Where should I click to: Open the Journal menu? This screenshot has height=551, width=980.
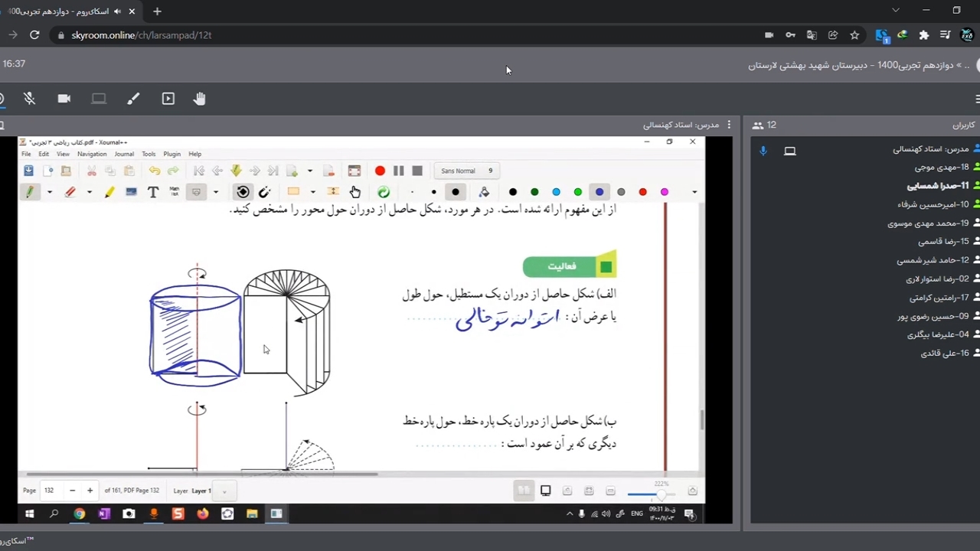point(124,154)
